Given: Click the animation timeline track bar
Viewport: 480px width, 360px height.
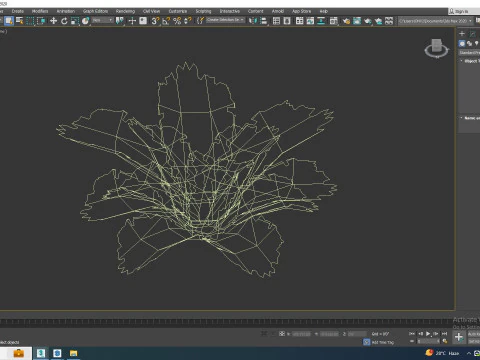Looking at the screenshot, I should (x=227, y=322).
